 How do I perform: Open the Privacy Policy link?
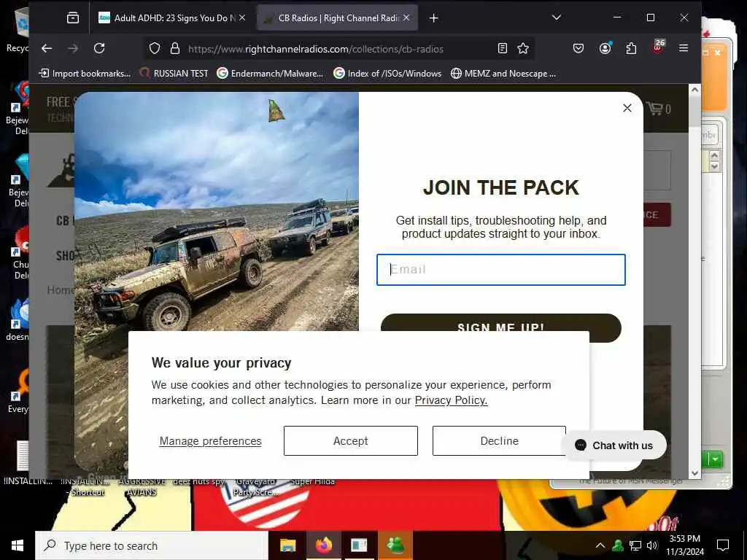point(451,400)
